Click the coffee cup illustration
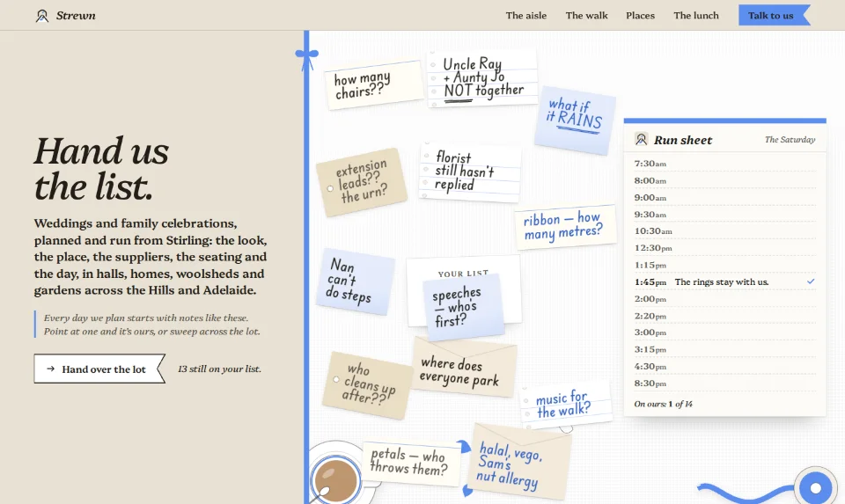This screenshot has width=845, height=504. tap(335, 479)
